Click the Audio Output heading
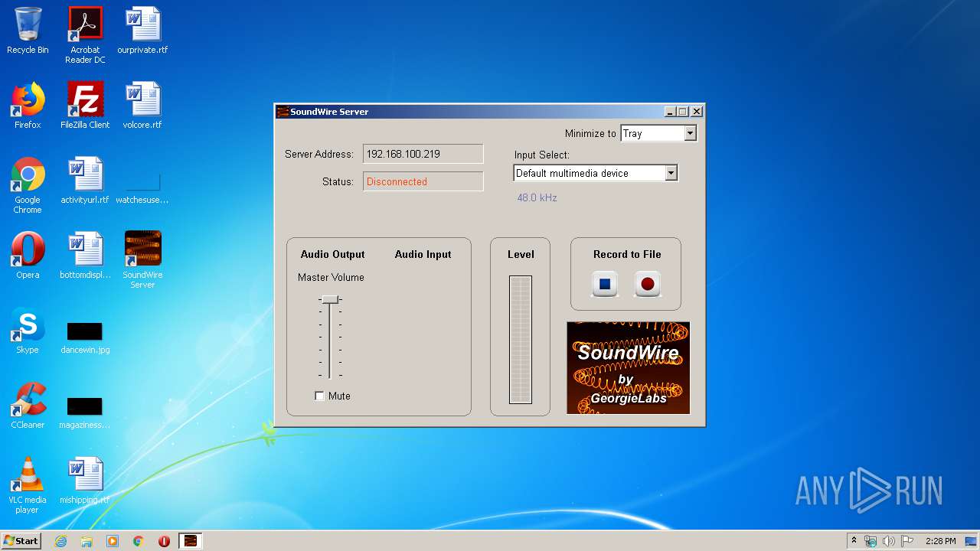980x551 pixels. click(x=332, y=254)
